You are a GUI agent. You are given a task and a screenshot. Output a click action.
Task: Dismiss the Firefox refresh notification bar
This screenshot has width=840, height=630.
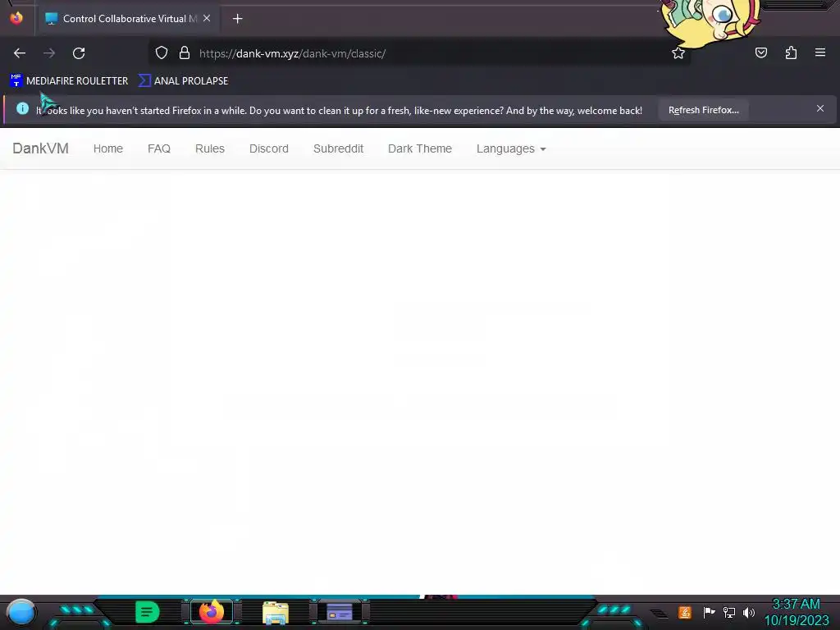coord(819,109)
